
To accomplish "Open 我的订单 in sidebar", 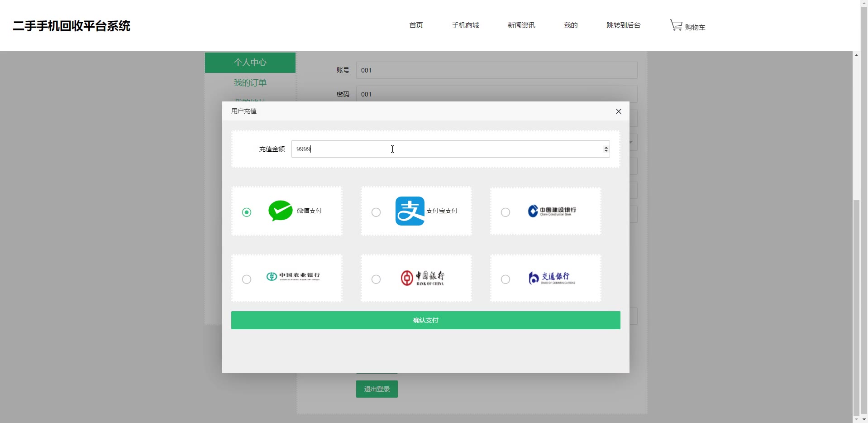I will (250, 83).
